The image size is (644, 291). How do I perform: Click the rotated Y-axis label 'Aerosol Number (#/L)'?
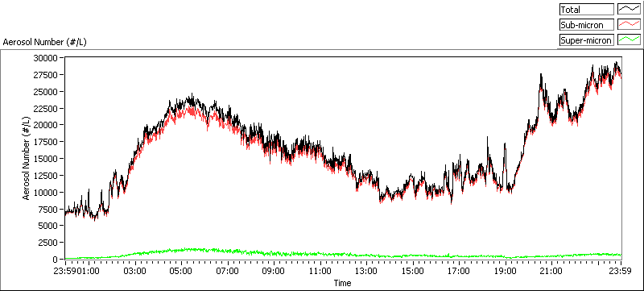pyautogui.click(x=27, y=158)
